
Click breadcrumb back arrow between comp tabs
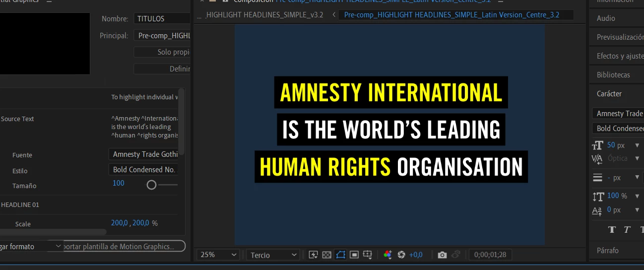pyautogui.click(x=333, y=15)
